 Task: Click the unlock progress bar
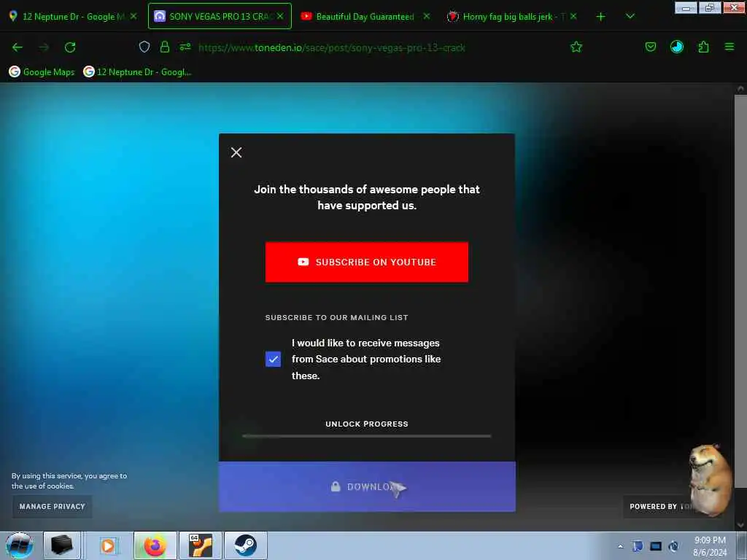coord(366,436)
